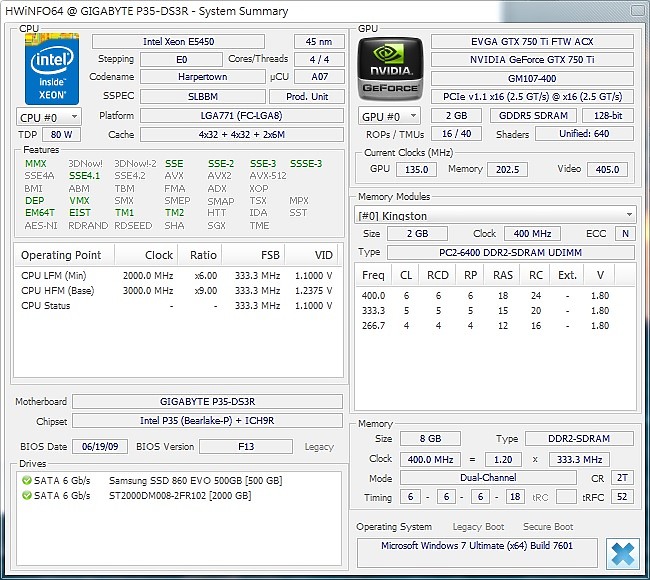Click the window maximize button in title bar
This screenshot has width=650, height=580.
(639, 10)
